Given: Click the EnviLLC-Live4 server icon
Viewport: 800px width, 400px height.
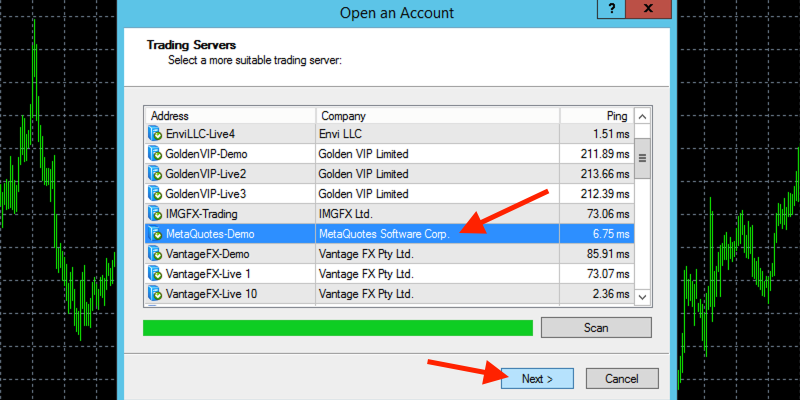Looking at the screenshot, I should coord(155,134).
